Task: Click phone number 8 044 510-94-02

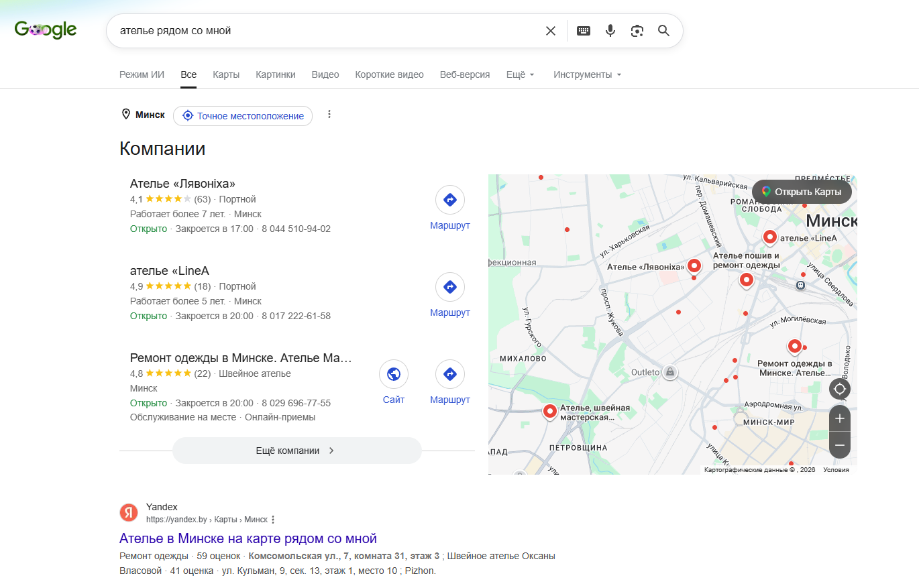Action: [296, 229]
